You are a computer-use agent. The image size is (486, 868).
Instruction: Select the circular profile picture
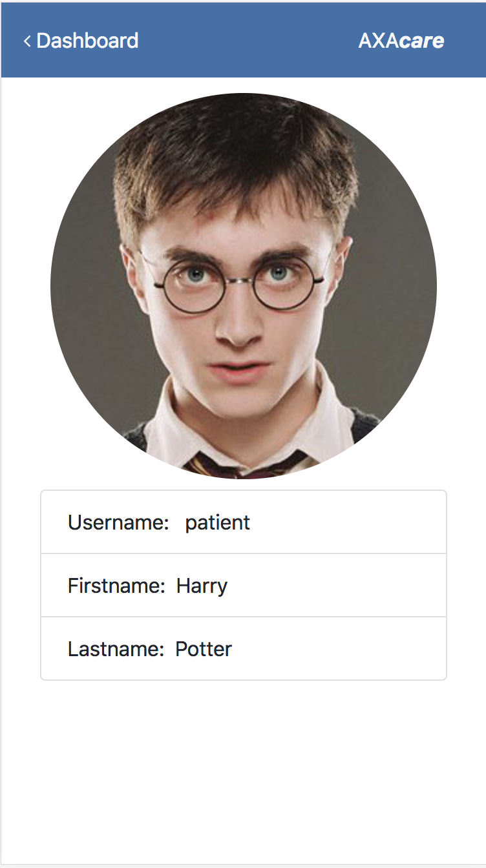coord(244,286)
